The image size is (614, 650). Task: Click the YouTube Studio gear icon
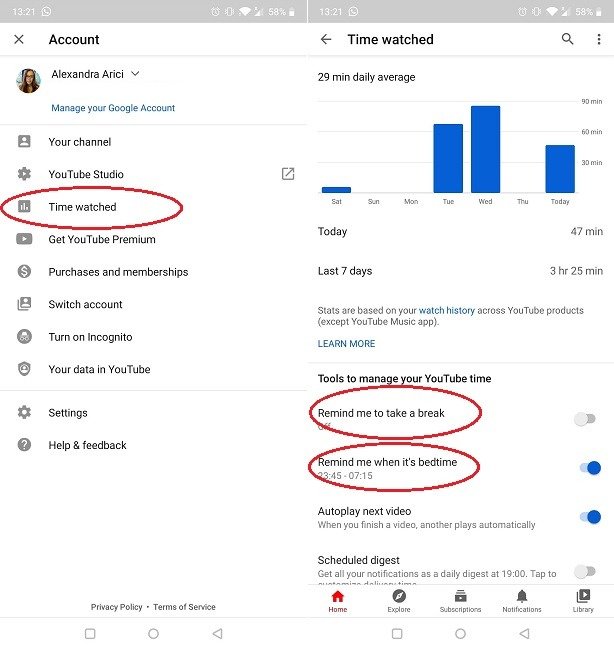24,174
